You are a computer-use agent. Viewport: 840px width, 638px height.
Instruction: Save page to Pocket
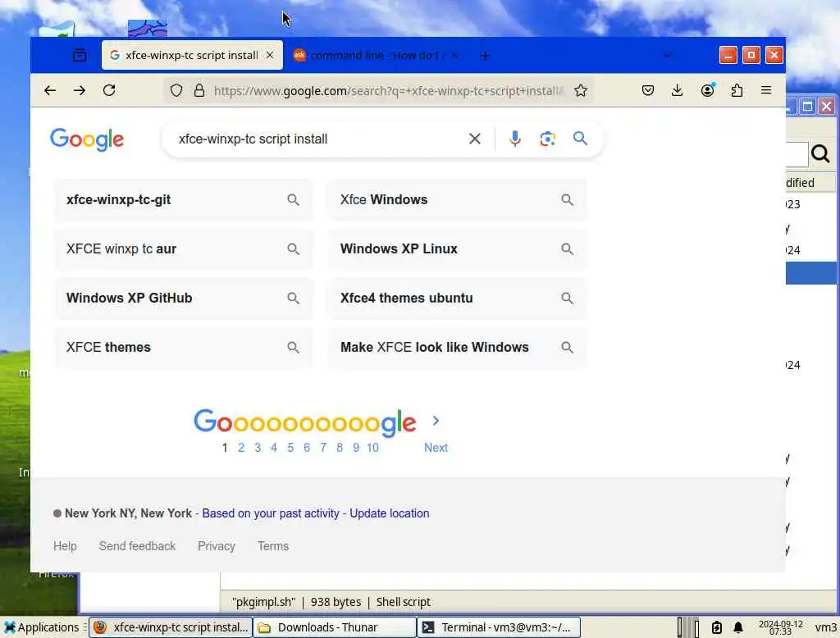pos(648,90)
